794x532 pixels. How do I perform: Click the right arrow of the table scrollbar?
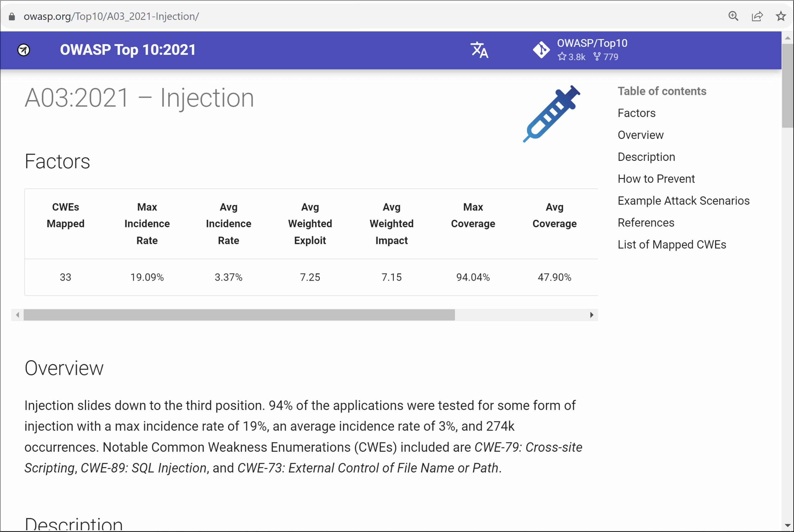(x=591, y=315)
